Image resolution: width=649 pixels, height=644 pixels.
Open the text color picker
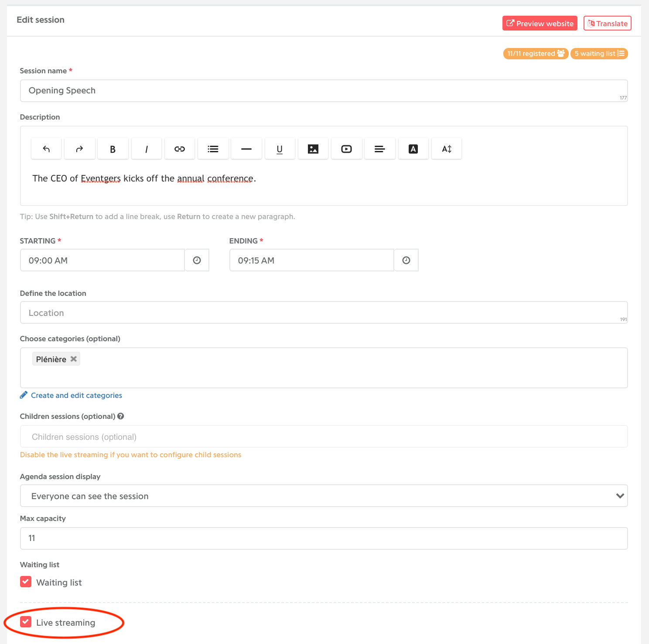[413, 149]
